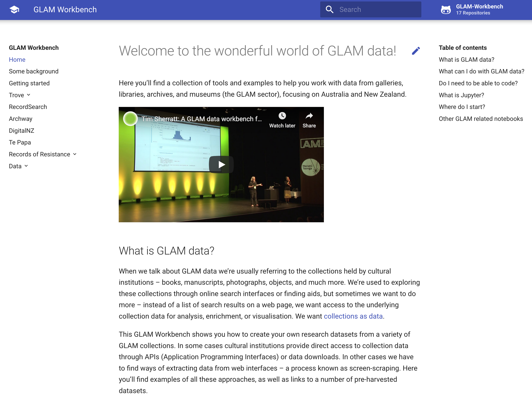Screen dimensions: 532x405
Task: Click the 'GLAM Workbench' sidebar heading
Action: (34, 48)
